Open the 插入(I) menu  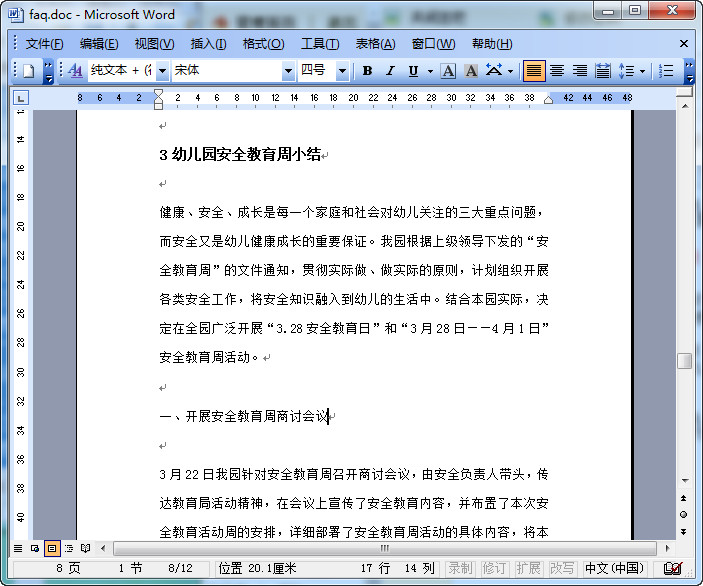[x=208, y=44]
